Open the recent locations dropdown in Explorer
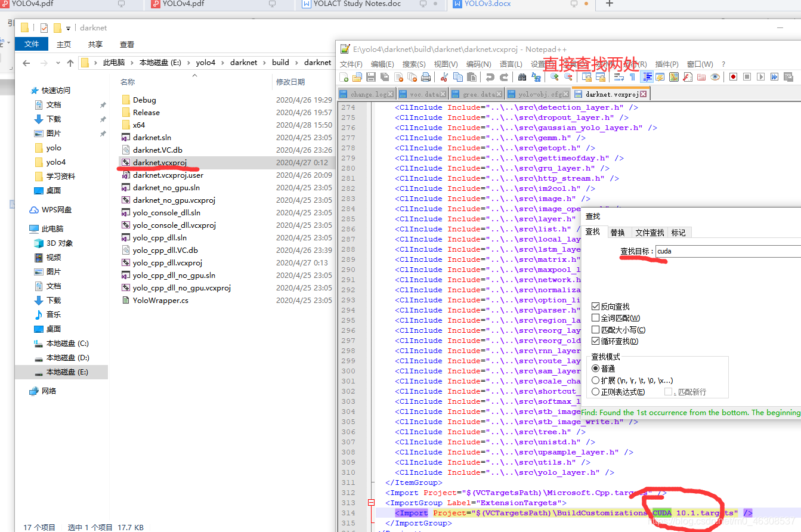 [x=58, y=63]
